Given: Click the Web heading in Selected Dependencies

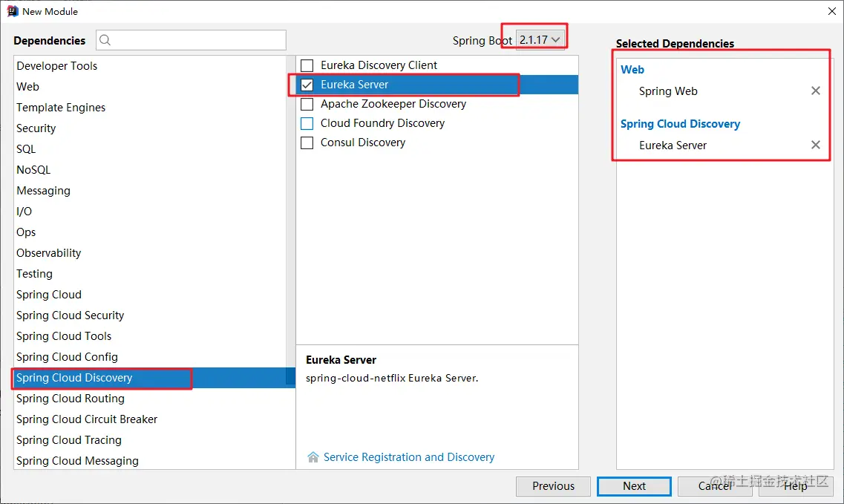Looking at the screenshot, I should [x=632, y=70].
